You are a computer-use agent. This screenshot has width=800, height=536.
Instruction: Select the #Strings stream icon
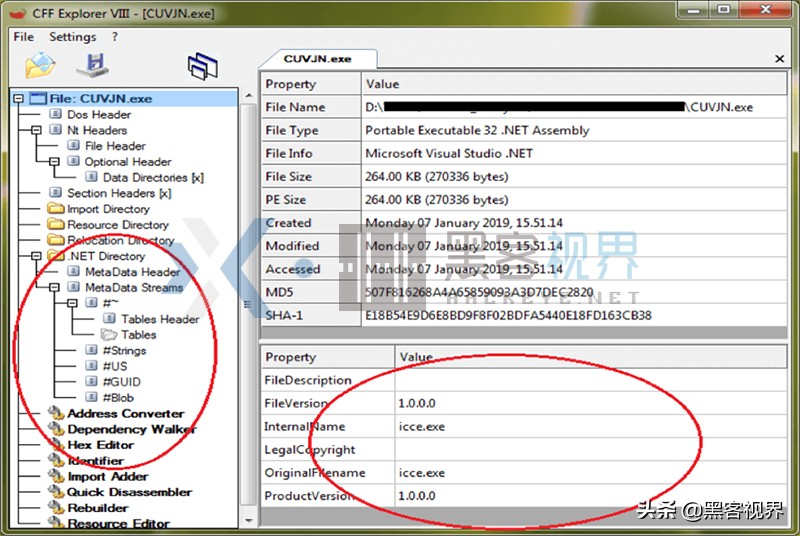click(x=91, y=350)
